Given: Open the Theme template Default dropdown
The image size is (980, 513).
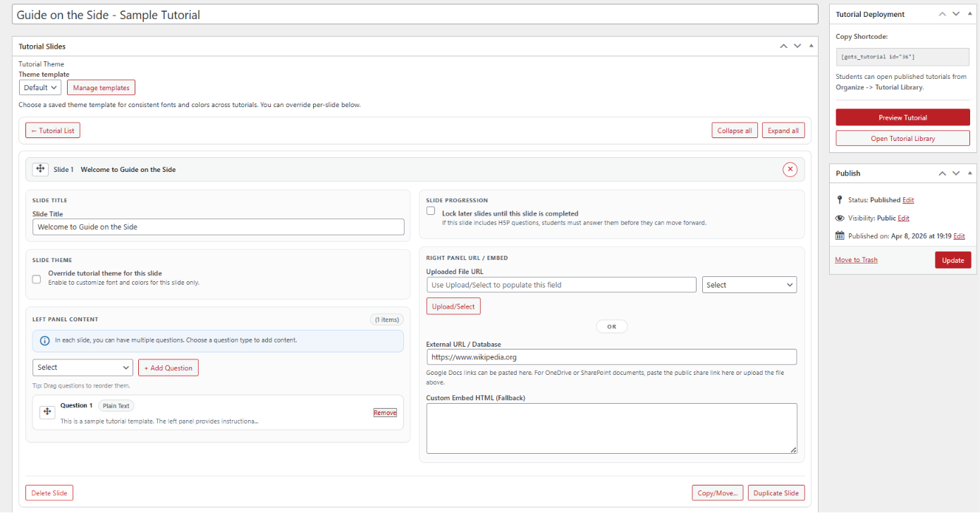Looking at the screenshot, I should [x=39, y=87].
